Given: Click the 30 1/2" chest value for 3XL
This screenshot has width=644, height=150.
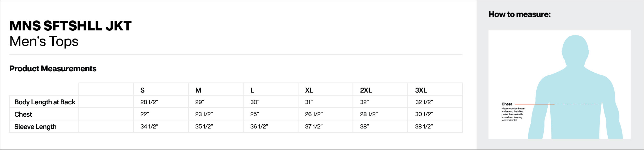Looking at the screenshot, I should click(x=424, y=114).
